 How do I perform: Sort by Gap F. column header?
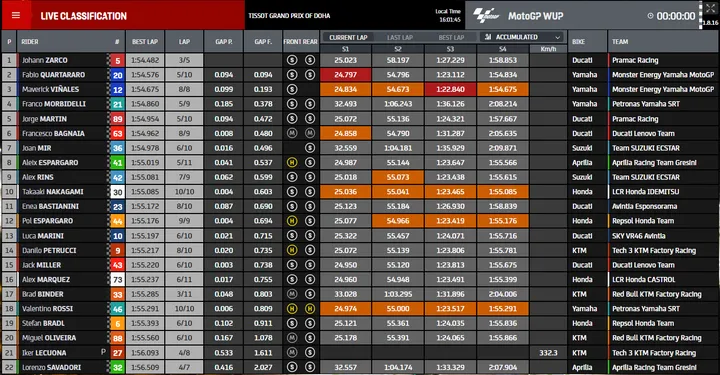(x=263, y=41)
